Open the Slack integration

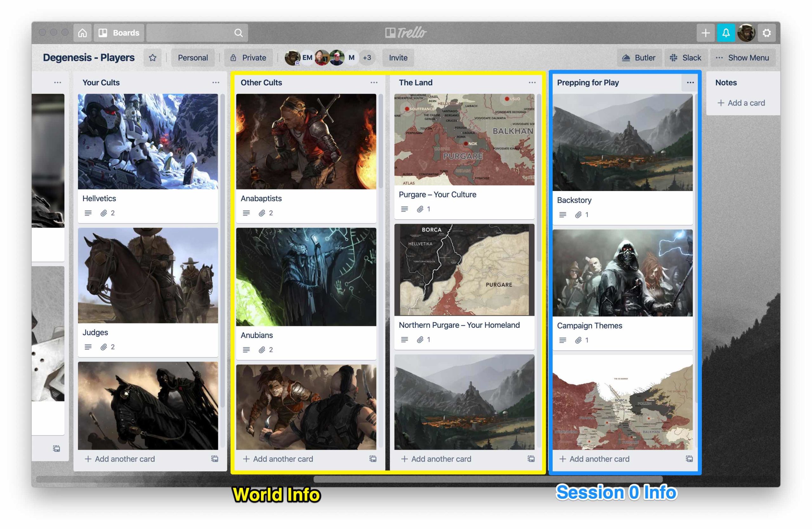point(685,58)
